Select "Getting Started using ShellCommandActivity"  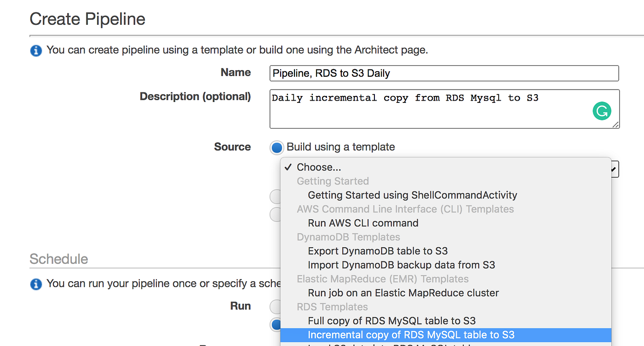point(412,195)
